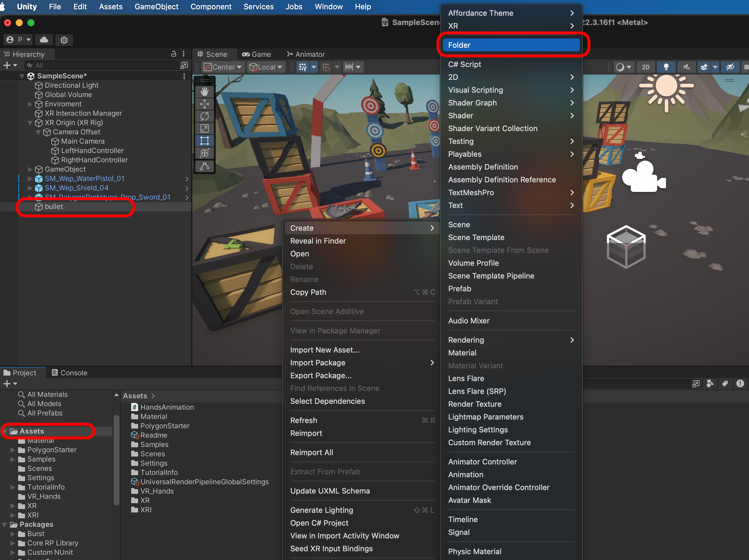Open the Center pivot dropdown
Screen dimensions: 749x560
coord(223,67)
